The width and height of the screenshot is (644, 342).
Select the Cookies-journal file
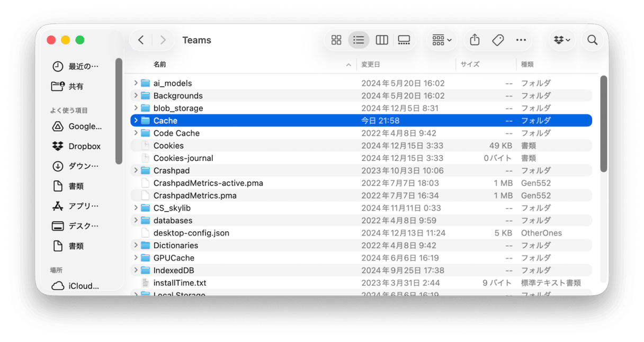coord(361,158)
